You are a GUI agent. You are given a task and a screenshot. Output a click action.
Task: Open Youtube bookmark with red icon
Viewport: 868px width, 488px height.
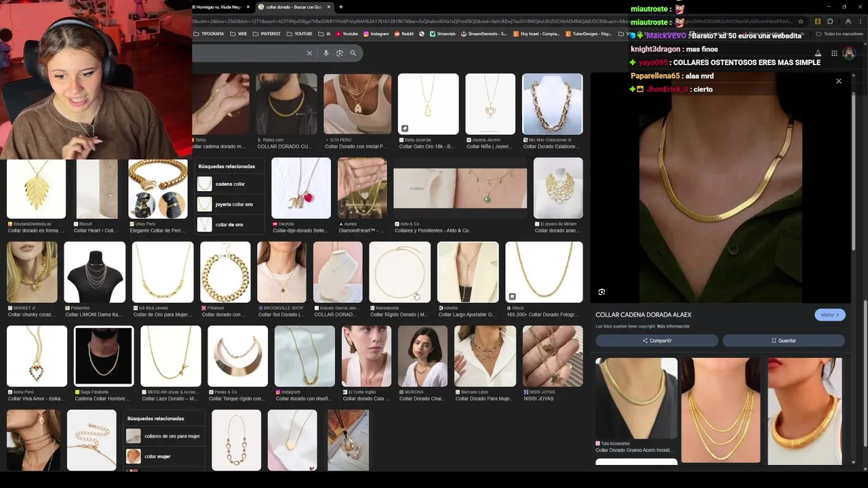pos(347,34)
